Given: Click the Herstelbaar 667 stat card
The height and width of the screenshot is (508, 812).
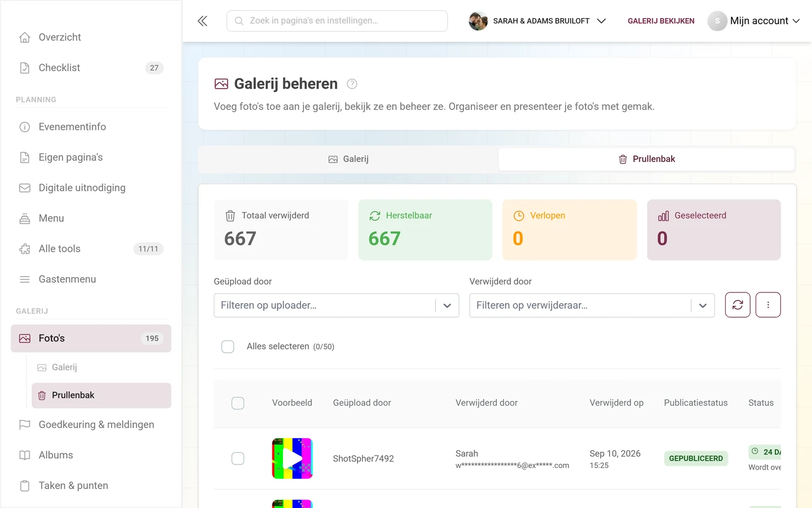Looking at the screenshot, I should (x=425, y=230).
